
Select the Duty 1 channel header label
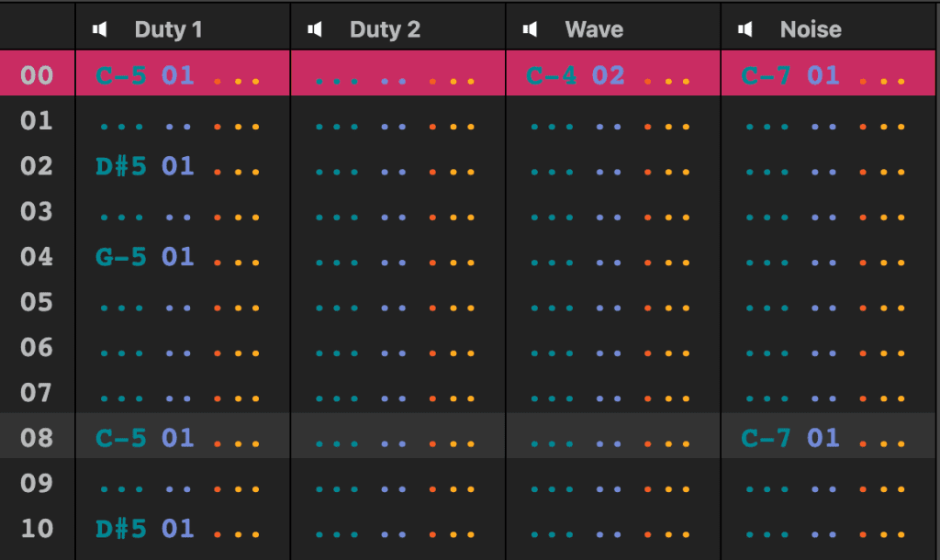coord(169,29)
